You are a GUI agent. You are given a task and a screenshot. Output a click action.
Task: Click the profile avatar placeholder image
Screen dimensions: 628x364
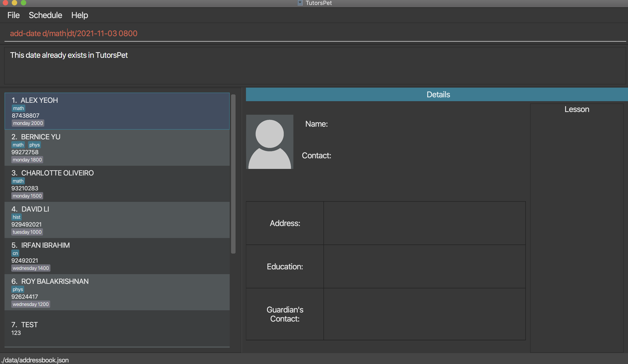269,142
